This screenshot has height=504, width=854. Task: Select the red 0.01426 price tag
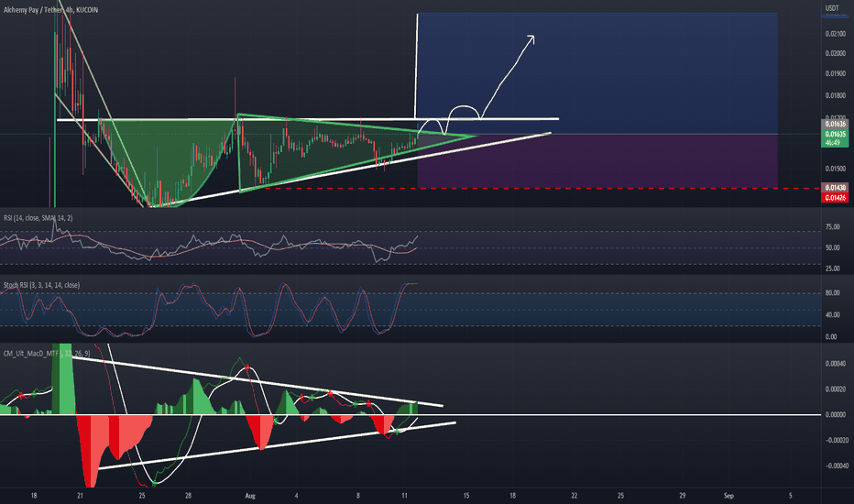pyautogui.click(x=835, y=198)
